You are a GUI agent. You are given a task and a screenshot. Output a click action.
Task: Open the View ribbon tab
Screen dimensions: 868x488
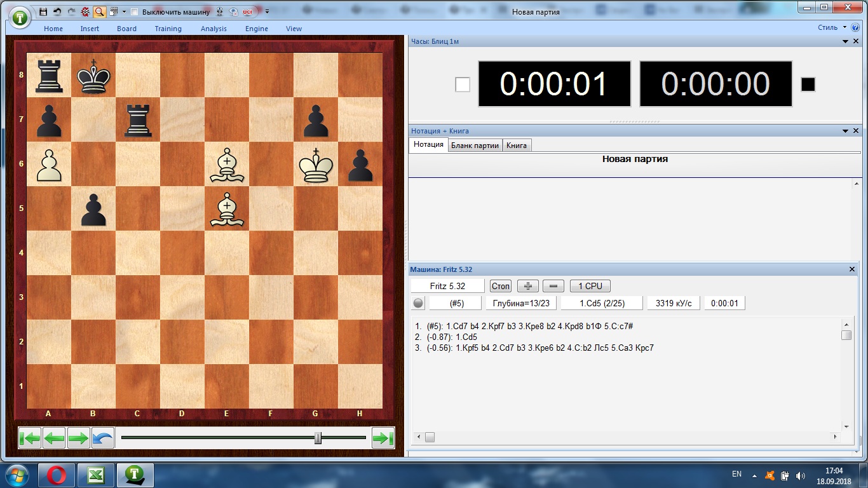[294, 29]
